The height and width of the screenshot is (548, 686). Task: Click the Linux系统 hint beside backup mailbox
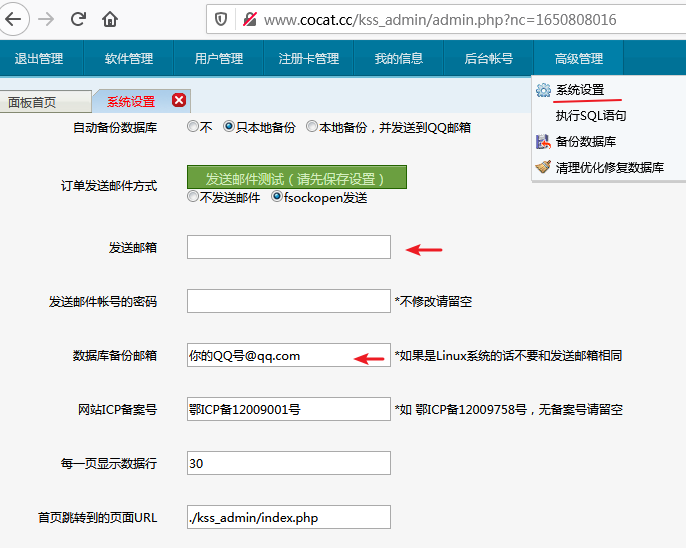click(x=508, y=356)
